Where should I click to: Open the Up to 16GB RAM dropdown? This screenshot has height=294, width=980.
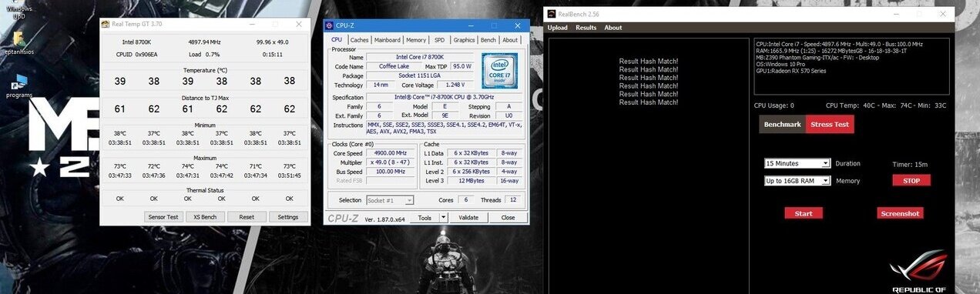pyautogui.click(x=797, y=181)
